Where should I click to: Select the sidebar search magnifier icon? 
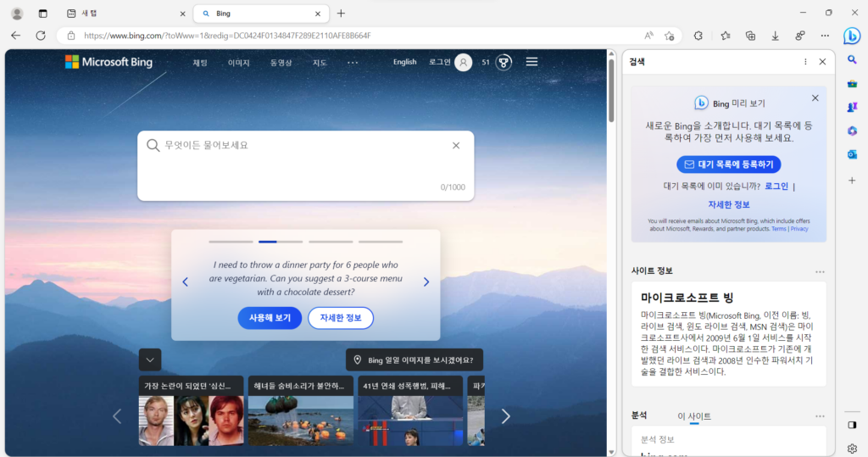[x=852, y=59]
